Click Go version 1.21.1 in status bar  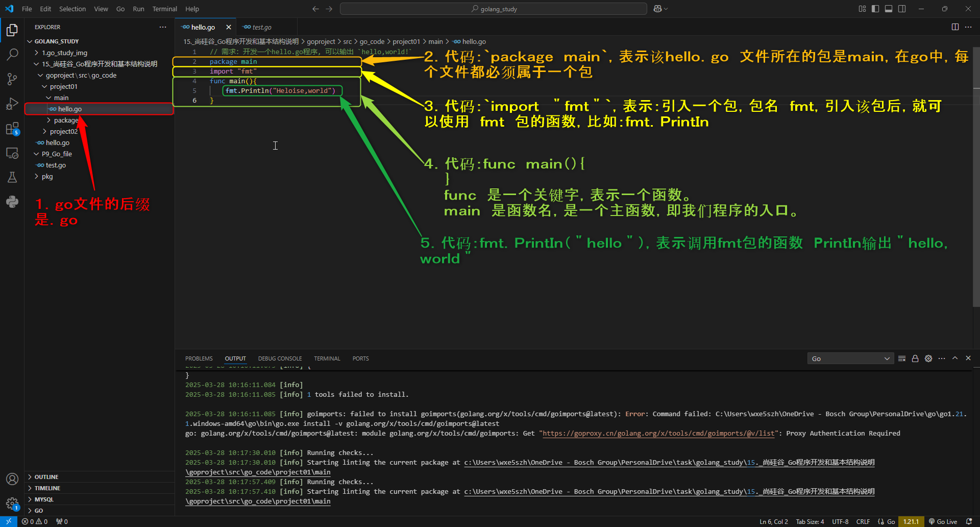911,521
